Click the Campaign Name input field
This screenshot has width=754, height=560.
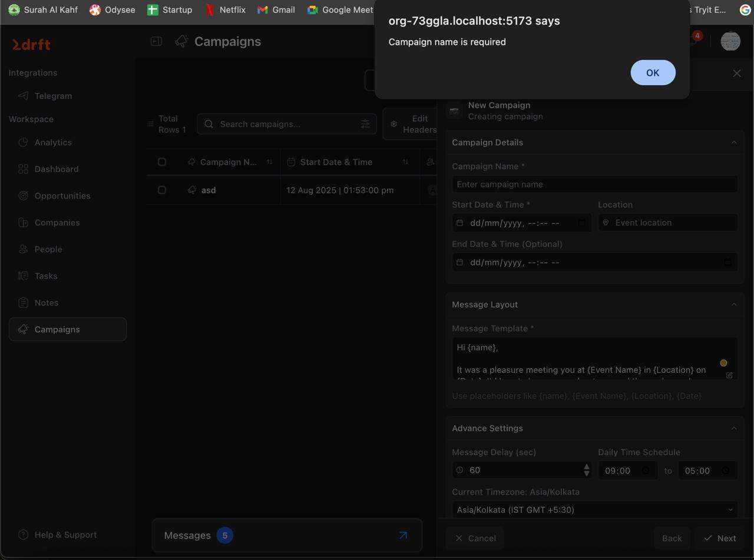point(594,184)
